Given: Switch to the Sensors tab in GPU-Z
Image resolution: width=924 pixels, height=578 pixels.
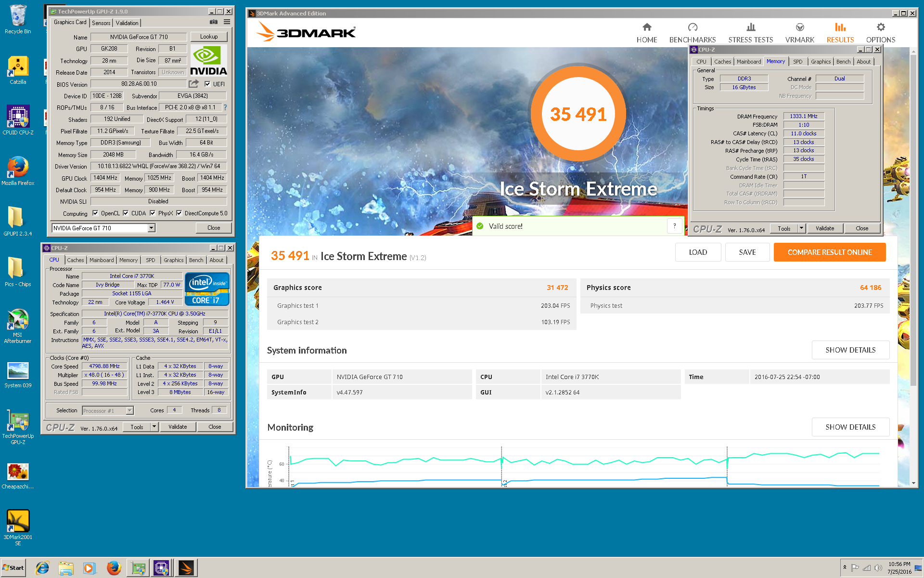Looking at the screenshot, I should click(x=101, y=23).
